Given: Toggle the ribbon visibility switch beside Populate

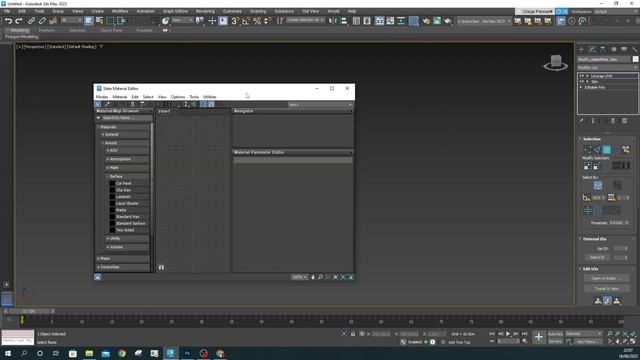Looking at the screenshot, I should click(165, 30).
